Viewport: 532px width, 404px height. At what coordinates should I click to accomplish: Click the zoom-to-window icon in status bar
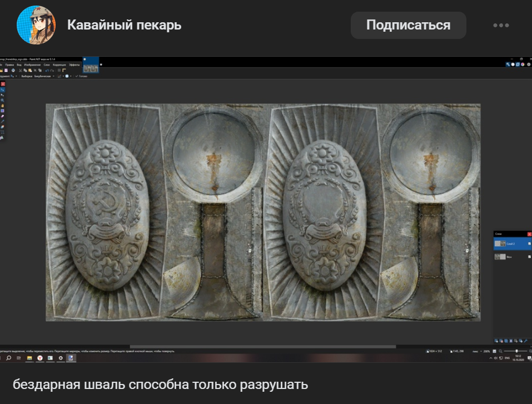(494, 351)
